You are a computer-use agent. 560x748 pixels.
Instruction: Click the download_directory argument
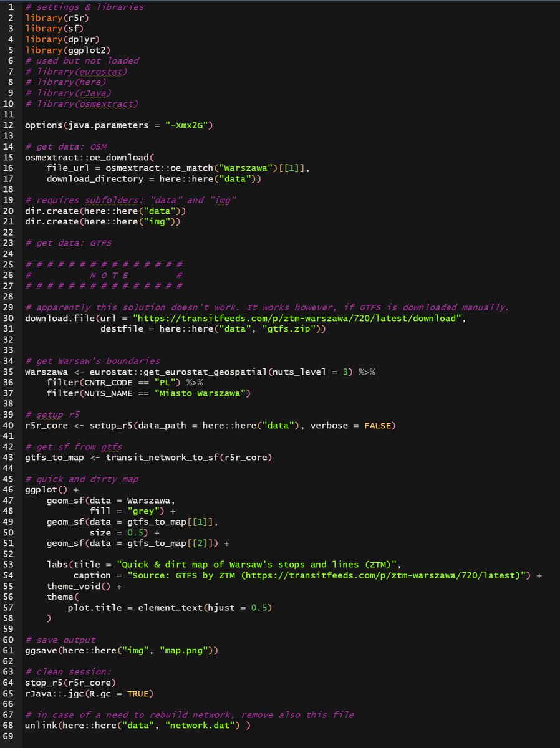click(153, 179)
